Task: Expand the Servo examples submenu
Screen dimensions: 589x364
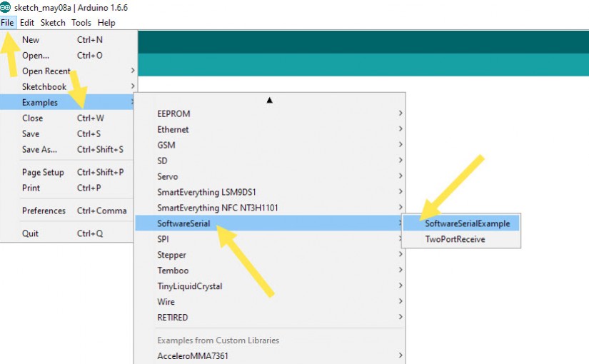Action: point(168,177)
